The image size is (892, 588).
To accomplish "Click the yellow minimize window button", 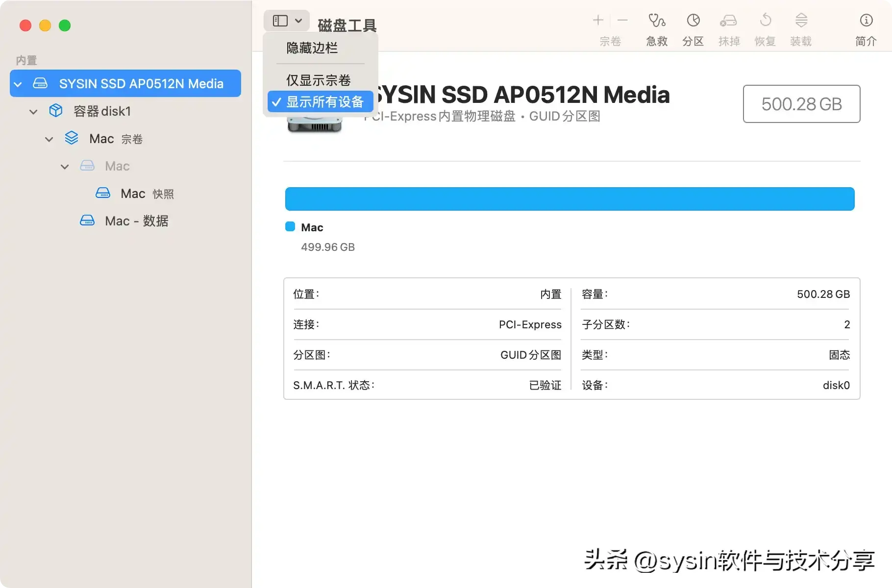I will [x=45, y=25].
